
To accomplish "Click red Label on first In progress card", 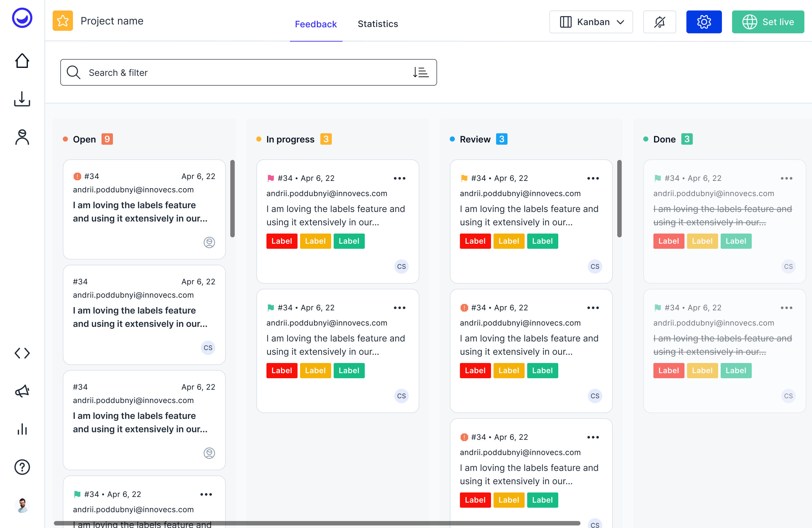I will (x=281, y=241).
